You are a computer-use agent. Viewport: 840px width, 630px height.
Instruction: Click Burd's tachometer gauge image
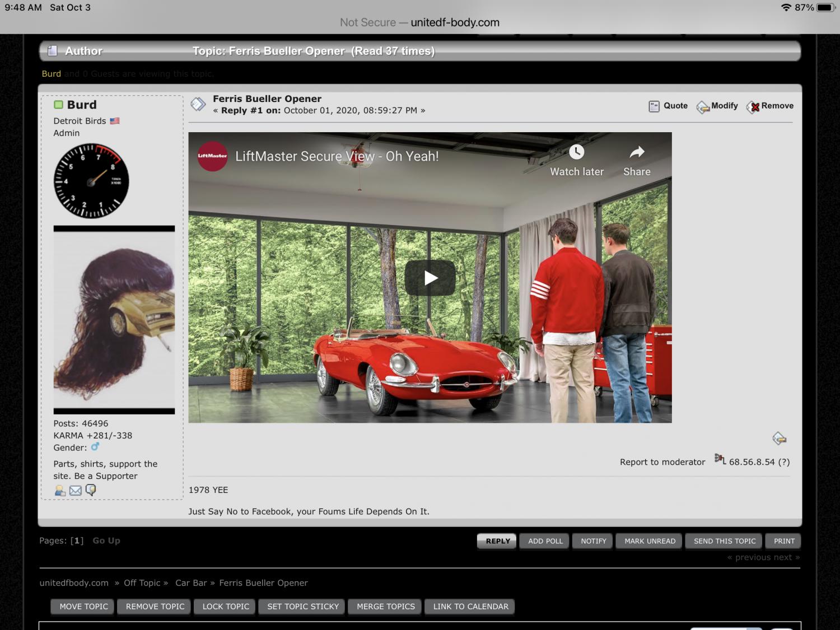click(91, 181)
